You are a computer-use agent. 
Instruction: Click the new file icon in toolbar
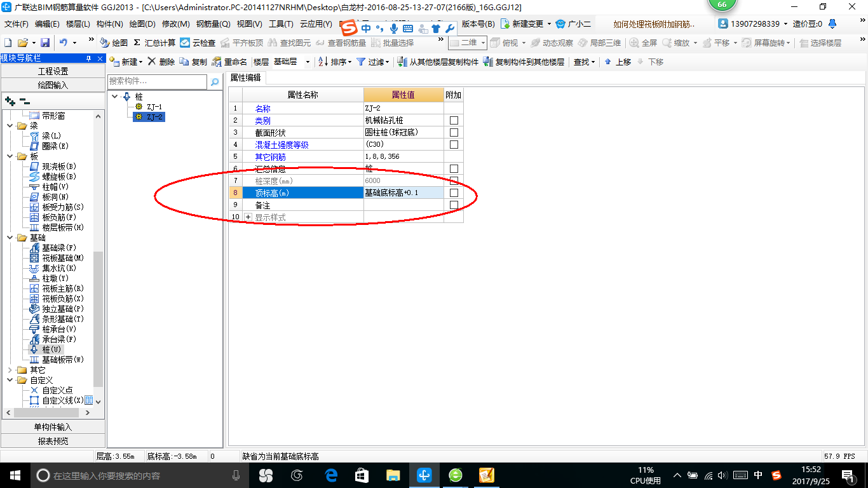[8, 43]
